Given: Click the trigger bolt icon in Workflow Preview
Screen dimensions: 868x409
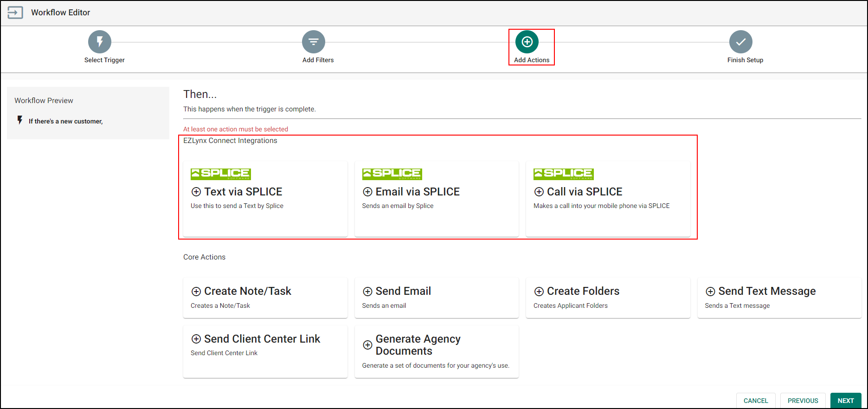Looking at the screenshot, I should [19, 120].
